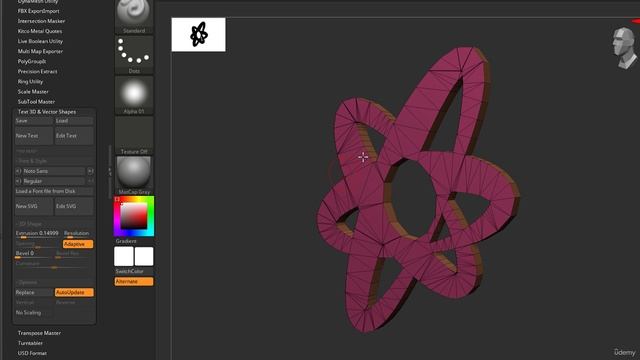Viewport: 640px width, 360px height.
Task: Toggle the AutoUpdate option
Action: pos(74,293)
